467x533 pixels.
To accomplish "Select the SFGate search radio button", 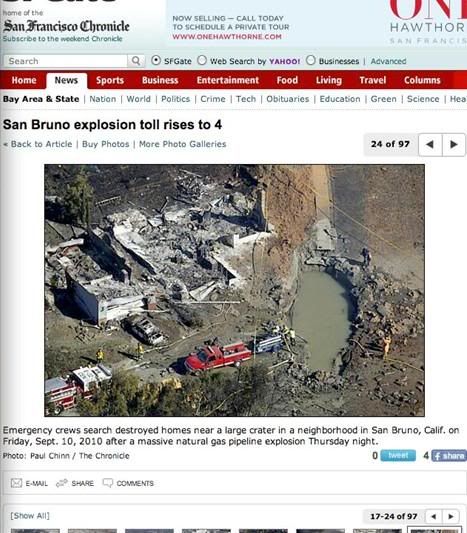I will click(x=156, y=61).
